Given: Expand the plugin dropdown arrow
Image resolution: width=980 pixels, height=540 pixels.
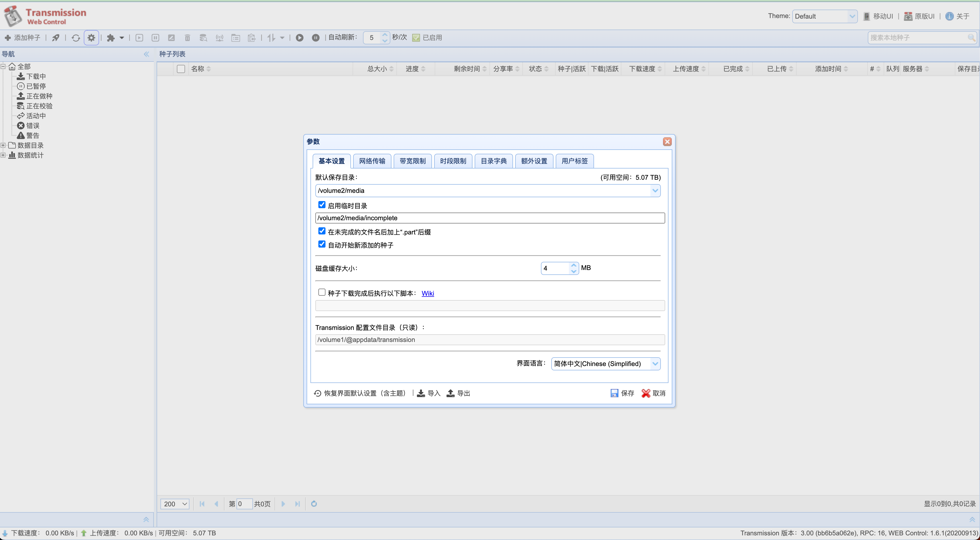Looking at the screenshot, I should (x=122, y=38).
